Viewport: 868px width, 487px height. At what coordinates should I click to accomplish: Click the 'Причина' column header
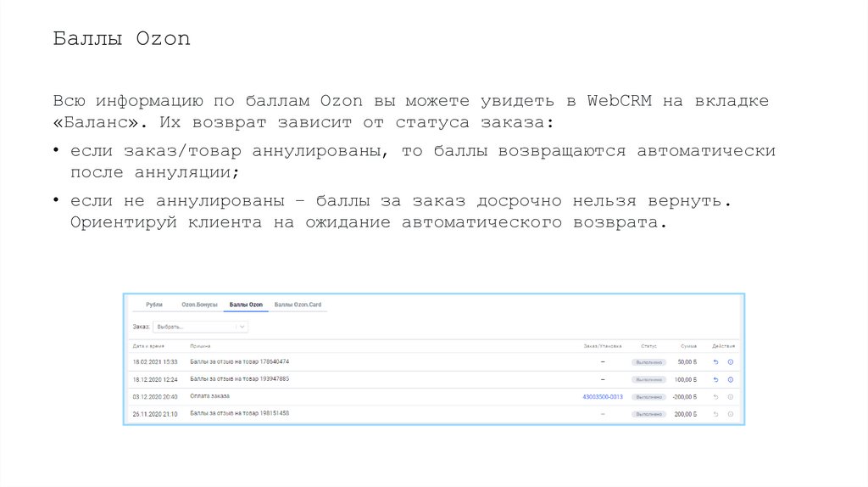click(200, 346)
